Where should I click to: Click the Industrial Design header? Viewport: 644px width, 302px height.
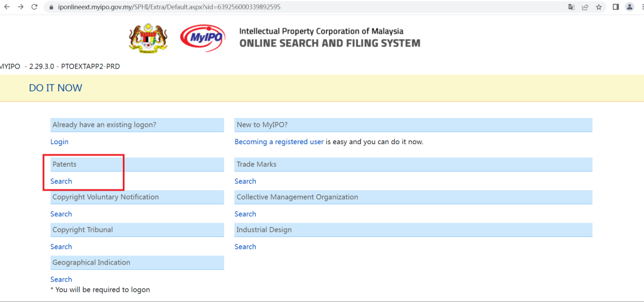413,230
